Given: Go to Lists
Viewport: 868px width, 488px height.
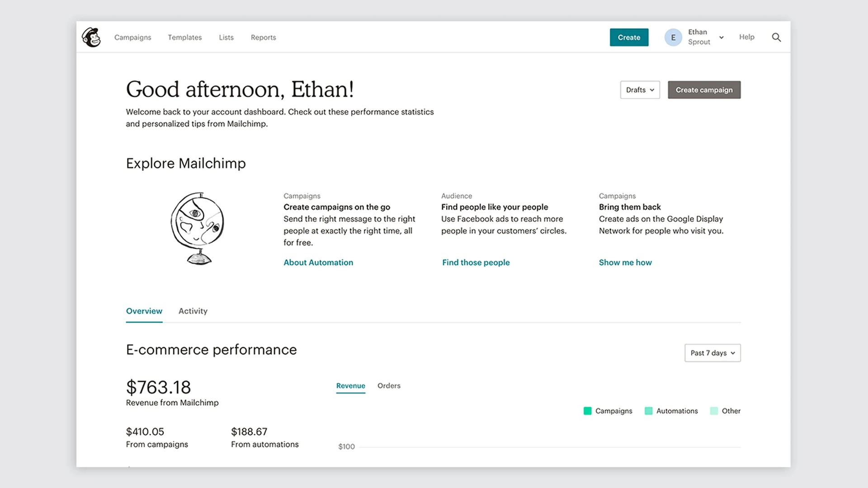Looking at the screenshot, I should [226, 38].
